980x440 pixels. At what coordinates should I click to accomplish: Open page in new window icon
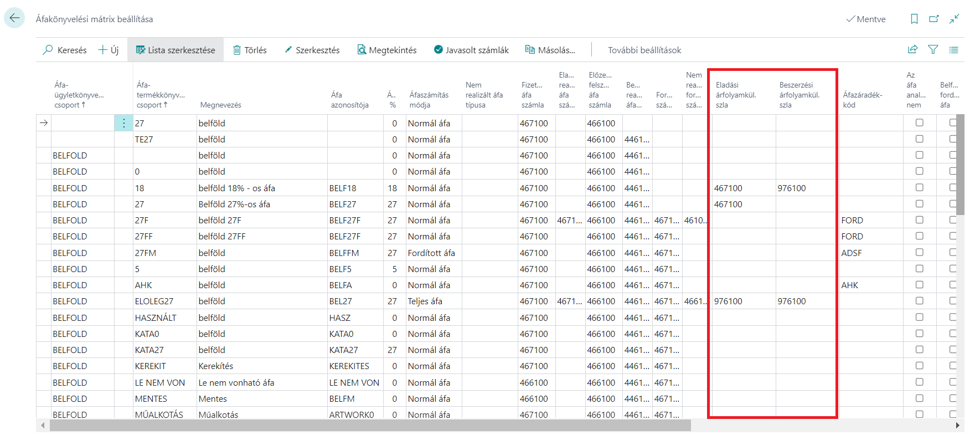(934, 19)
